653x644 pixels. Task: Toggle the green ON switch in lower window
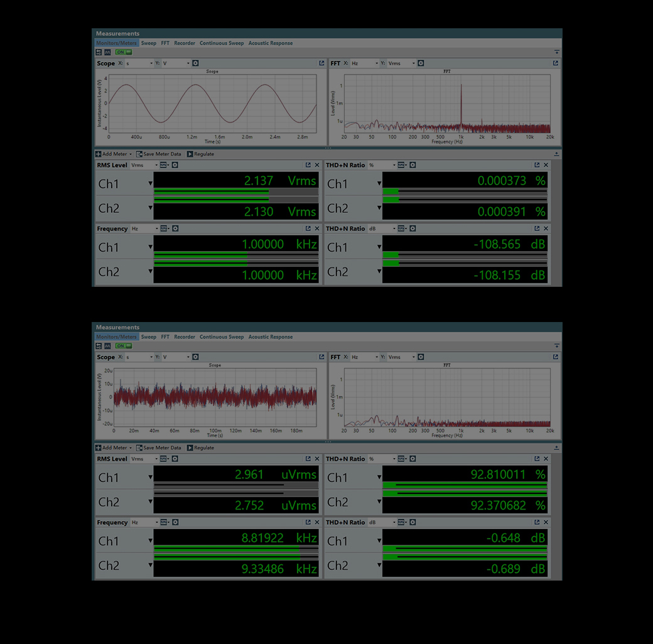pyautogui.click(x=124, y=346)
